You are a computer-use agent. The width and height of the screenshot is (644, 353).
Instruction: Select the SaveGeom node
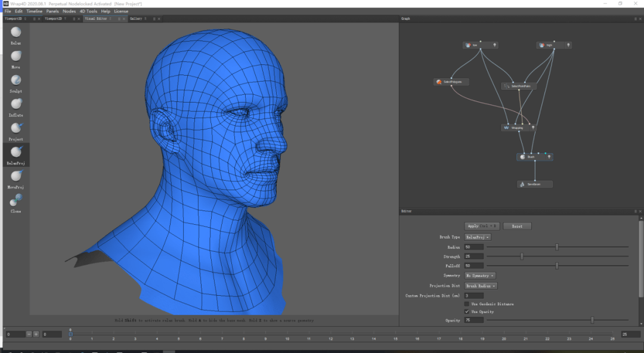click(x=534, y=185)
